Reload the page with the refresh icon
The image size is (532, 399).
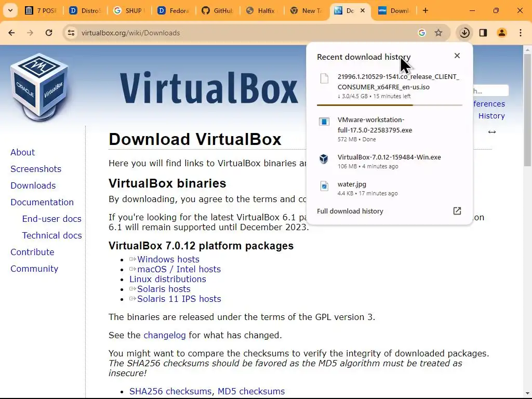(x=49, y=33)
